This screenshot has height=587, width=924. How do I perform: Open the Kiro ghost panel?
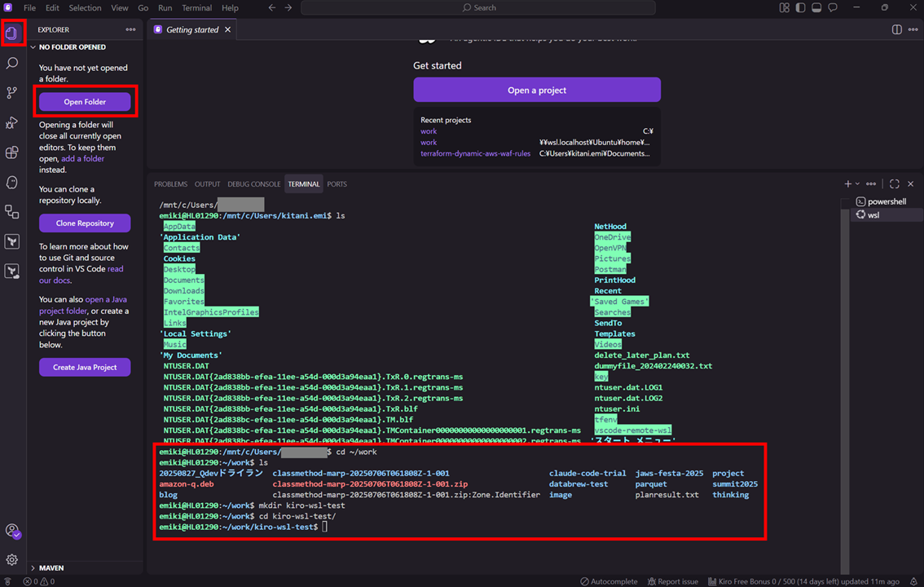pyautogui.click(x=11, y=183)
